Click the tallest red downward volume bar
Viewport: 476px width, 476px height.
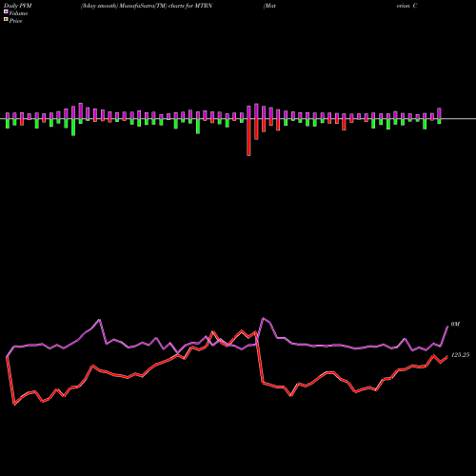click(x=248, y=137)
